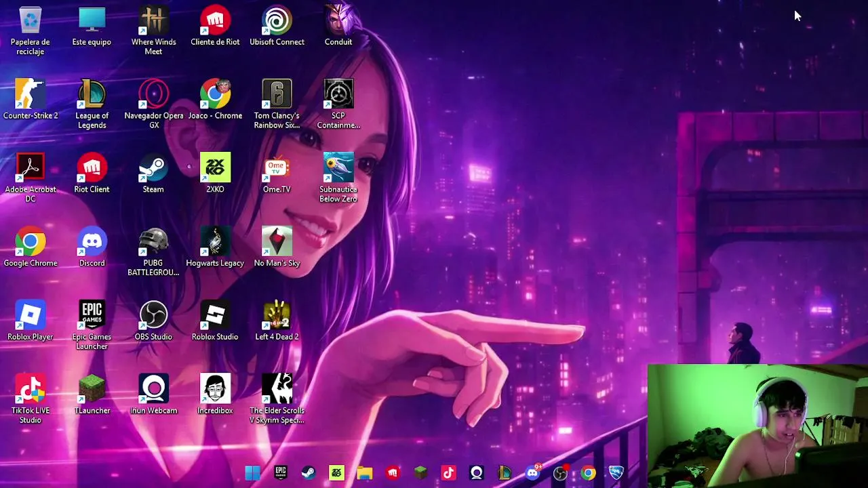This screenshot has height=488, width=868.
Task: Select the Discord desktop shortcut
Action: coord(92,248)
